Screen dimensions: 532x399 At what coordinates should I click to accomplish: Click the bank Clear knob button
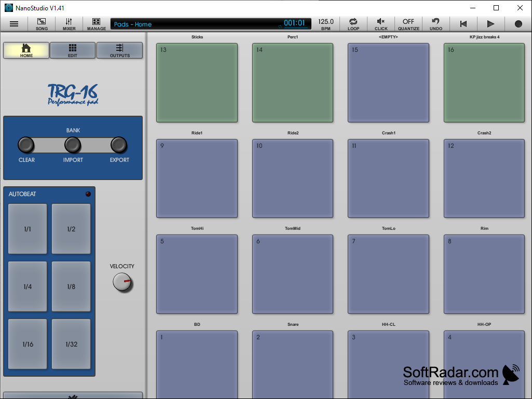26,145
